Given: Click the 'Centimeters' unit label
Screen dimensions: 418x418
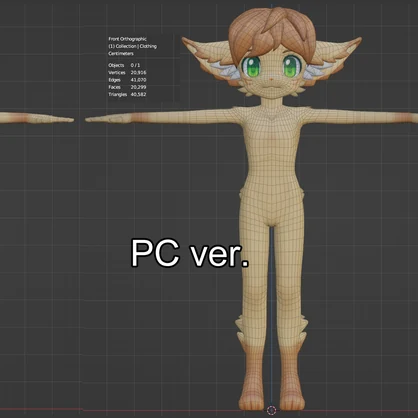Looking at the screenshot, I should tap(121, 54).
